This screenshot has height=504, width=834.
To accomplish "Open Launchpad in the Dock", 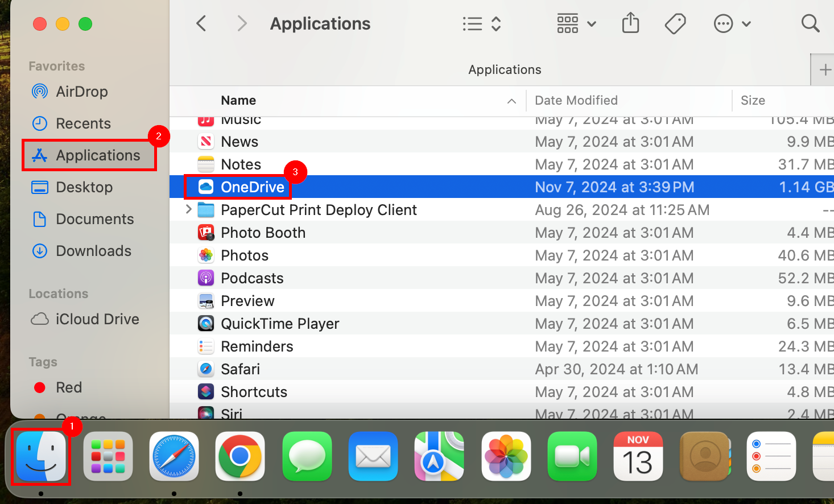I will tap(108, 456).
